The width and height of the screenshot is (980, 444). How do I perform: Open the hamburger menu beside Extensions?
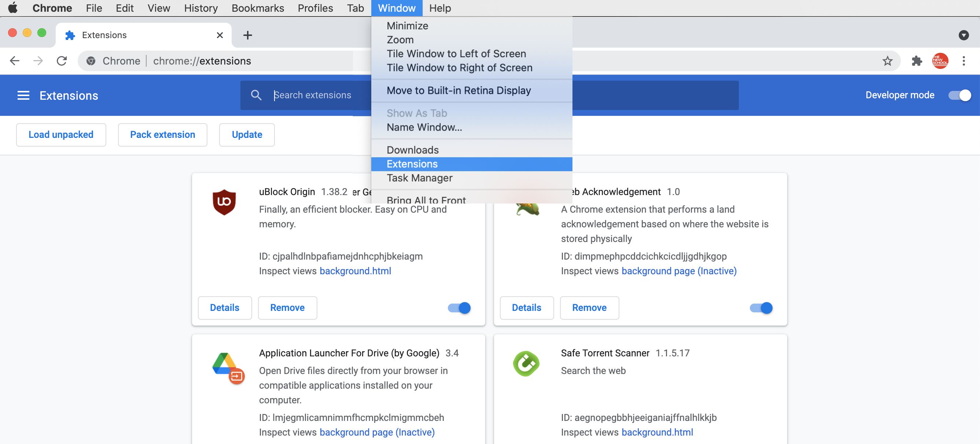[23, 95]
